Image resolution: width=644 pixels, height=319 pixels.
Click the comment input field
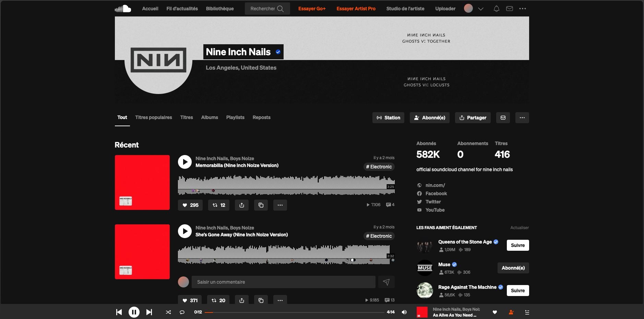[284, 282]
